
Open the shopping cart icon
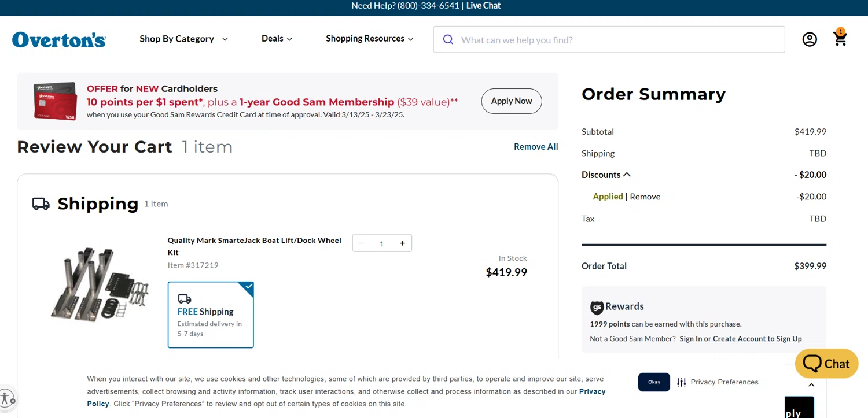click(840, 38)
